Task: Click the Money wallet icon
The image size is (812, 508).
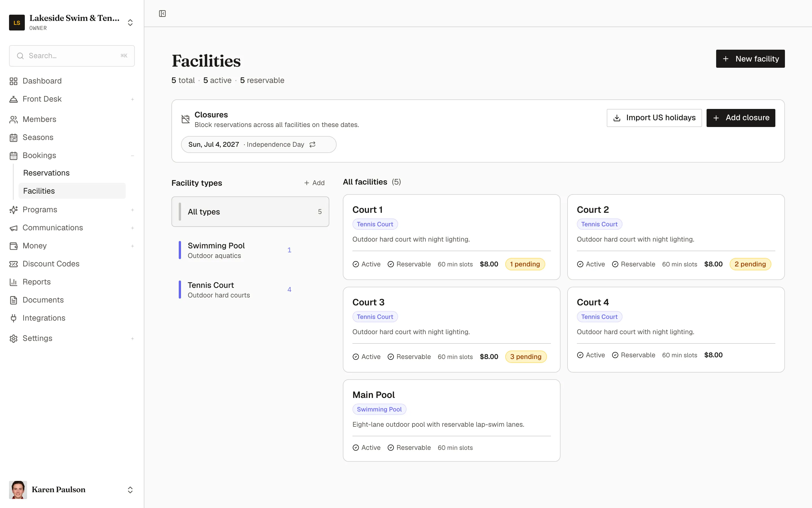Action: coord(14,246)
